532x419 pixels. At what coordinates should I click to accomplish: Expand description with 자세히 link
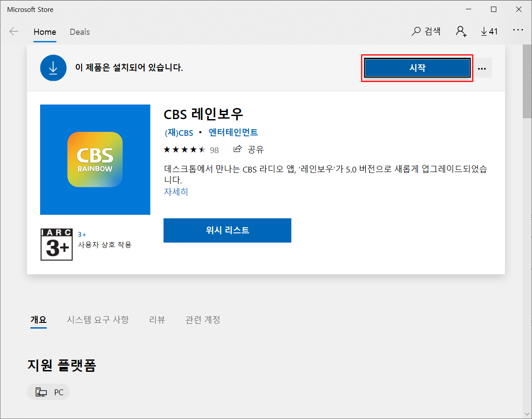point(176,192)
